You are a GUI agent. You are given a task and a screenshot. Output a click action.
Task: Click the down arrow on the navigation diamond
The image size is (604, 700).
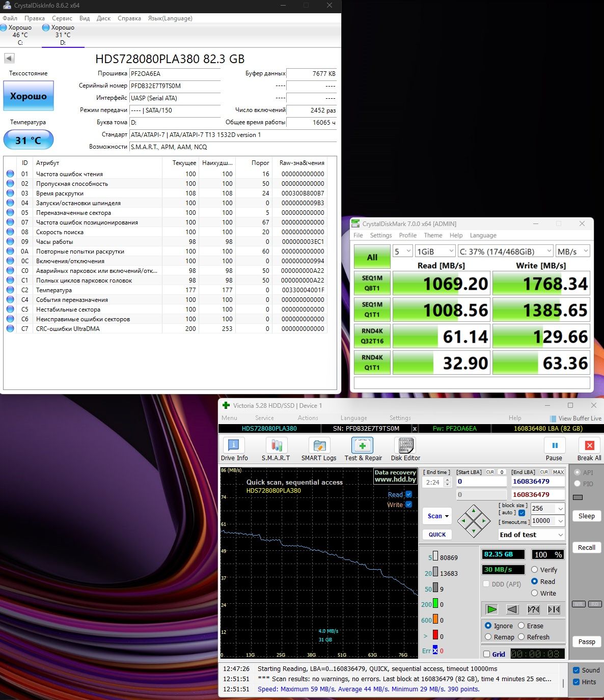click(x=474, y=531)
